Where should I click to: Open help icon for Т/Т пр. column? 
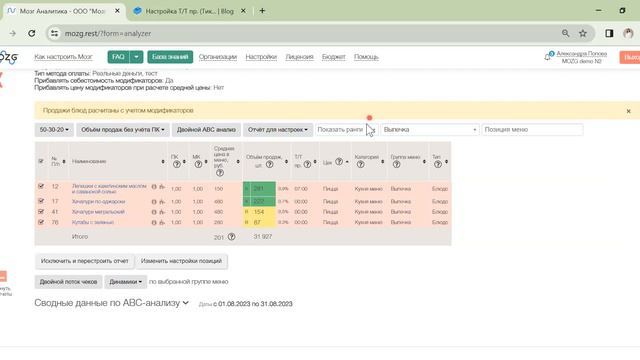click(307, 164)
